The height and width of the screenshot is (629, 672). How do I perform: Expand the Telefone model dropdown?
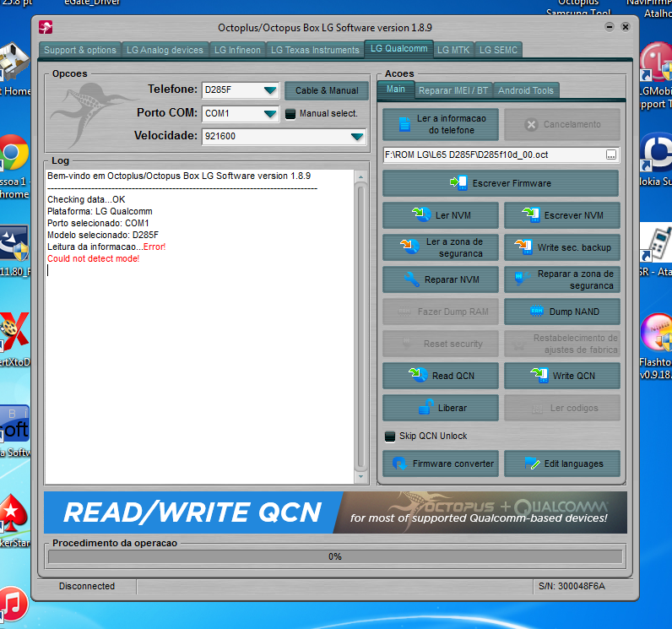(269, 90)
